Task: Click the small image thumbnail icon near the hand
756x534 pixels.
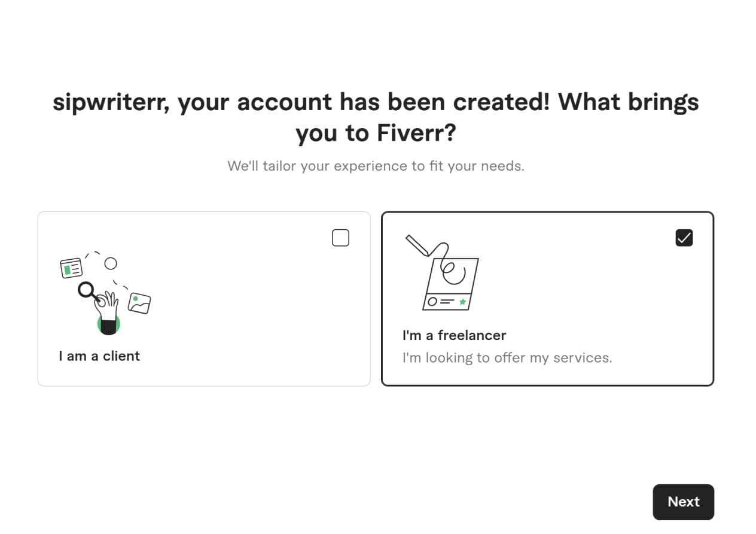Action: click(139, 303)
